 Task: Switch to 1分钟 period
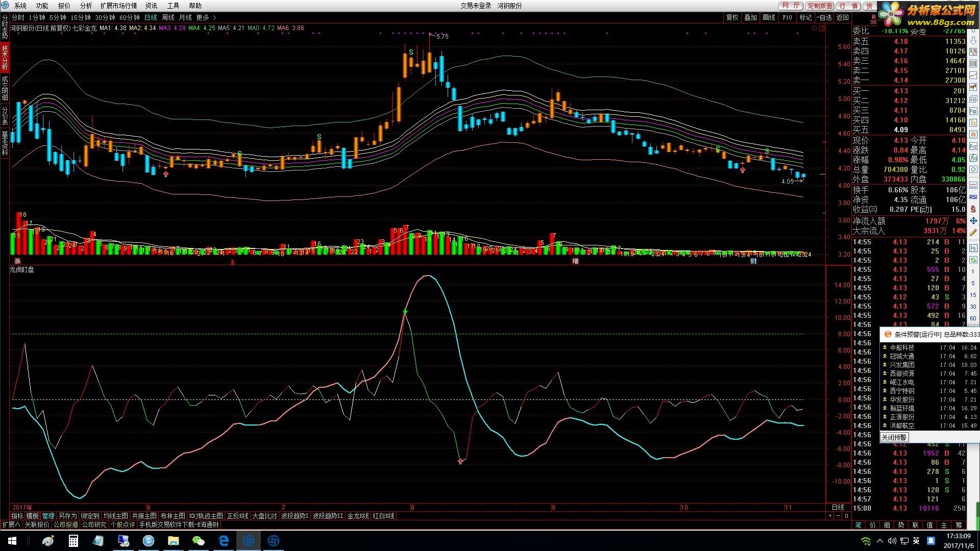coord(37,17)
